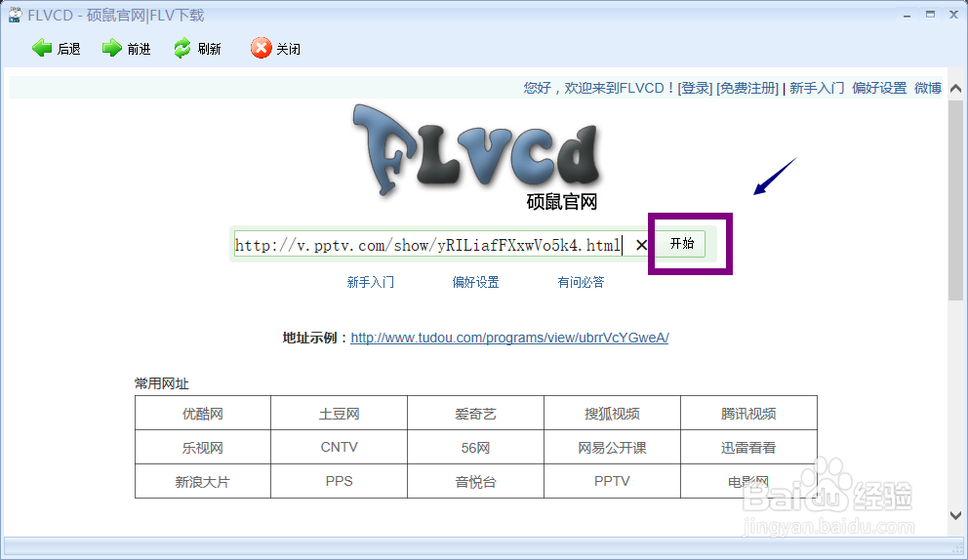Viewport: 968px width, 560px height.
Task: Open 新手入门 link in top header
Action: pos(817,88)
